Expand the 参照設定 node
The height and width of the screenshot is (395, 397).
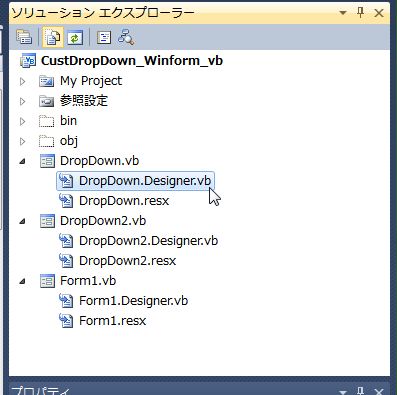22,101
